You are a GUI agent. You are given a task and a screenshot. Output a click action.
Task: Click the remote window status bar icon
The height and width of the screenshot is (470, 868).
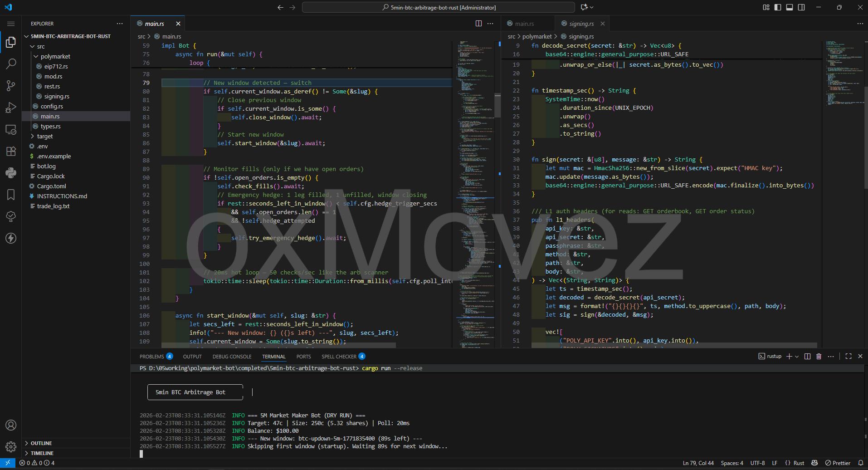(8, 463)
